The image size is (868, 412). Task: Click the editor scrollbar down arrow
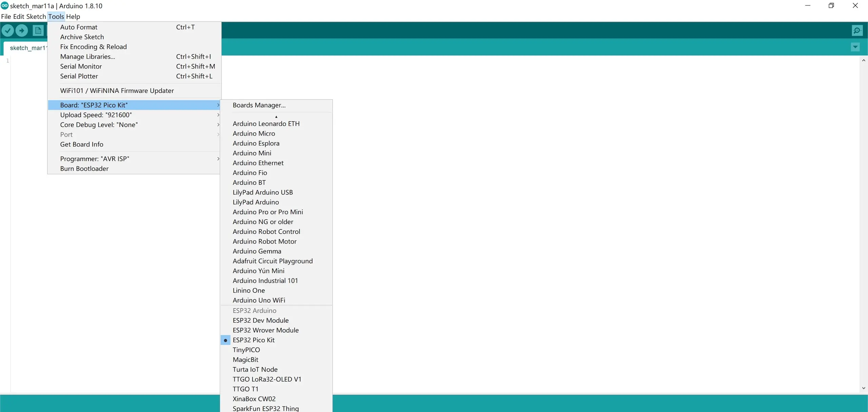(864, 388)
